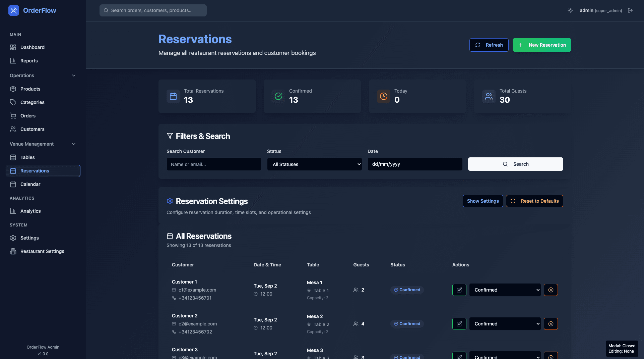Cancel Customer 2's reservation with the red X
This screenshot has height=359, width=644.
click(551, 324)
